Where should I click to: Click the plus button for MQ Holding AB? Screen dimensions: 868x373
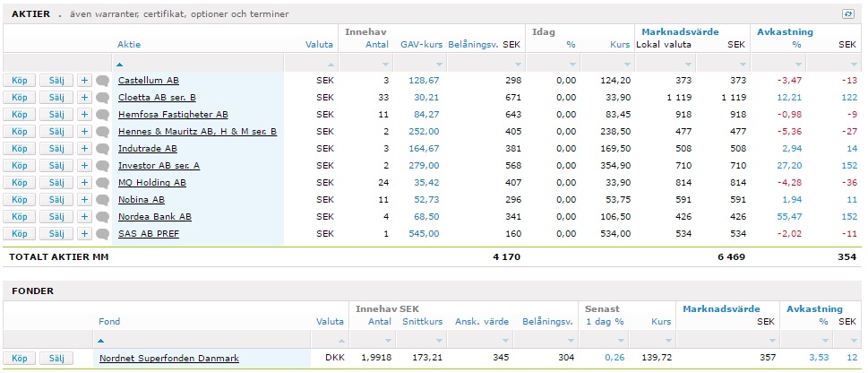coord(84,183)
